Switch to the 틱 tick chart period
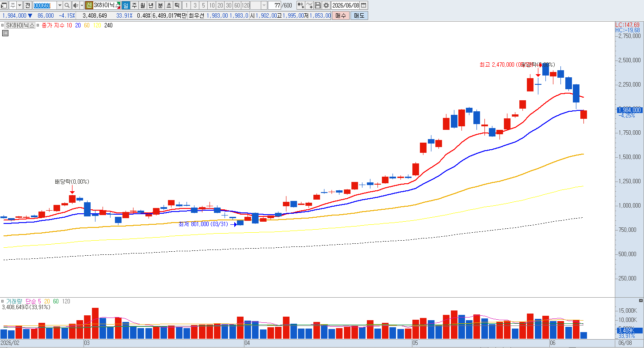The width and height of the screenshot is (644, 348). (177, 5)
